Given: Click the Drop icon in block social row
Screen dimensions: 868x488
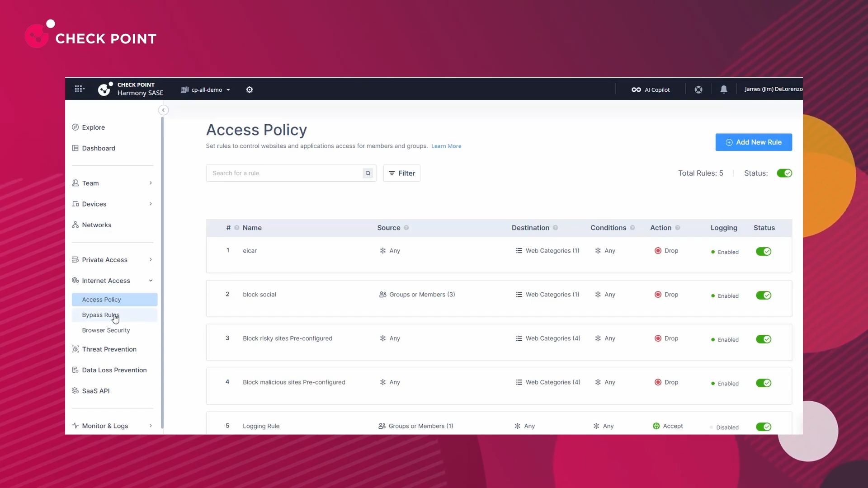Looking at the screenshot, I should [x=658, y=295].
